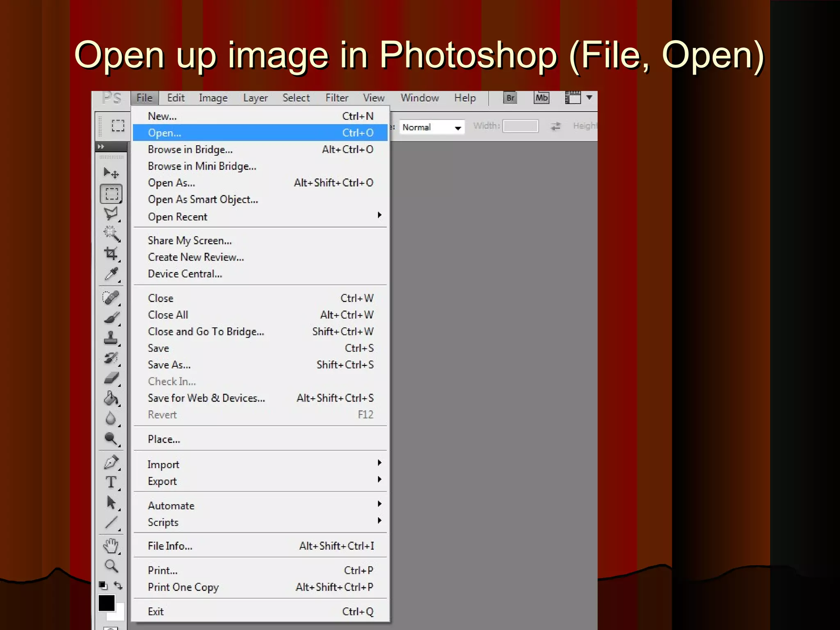Select the Magic Wand tool

pos(111,233)
